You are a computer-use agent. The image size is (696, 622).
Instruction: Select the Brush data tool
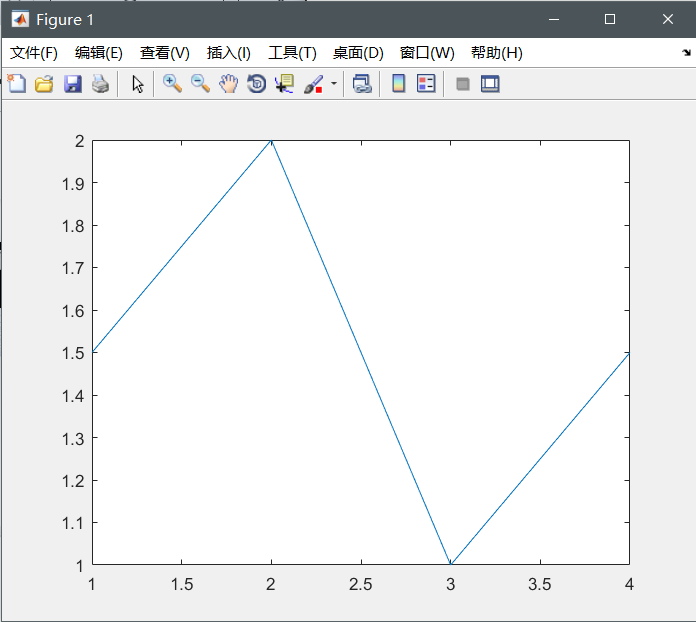(313, 83)
